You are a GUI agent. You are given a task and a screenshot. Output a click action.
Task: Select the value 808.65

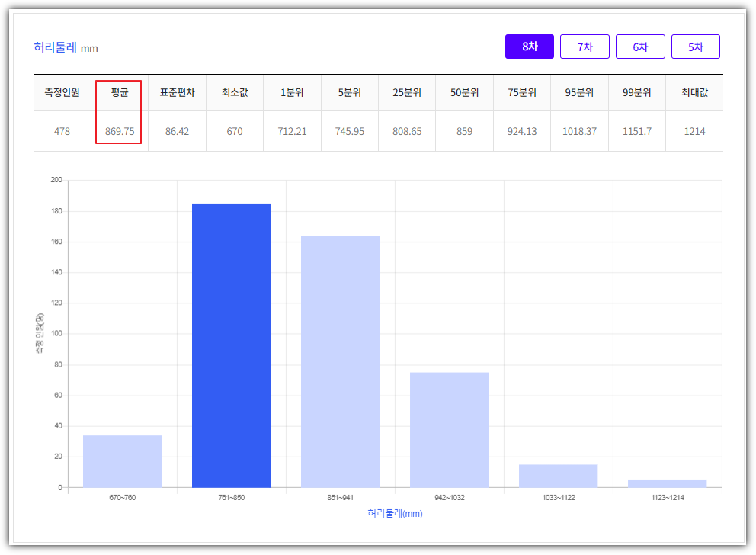407,131
